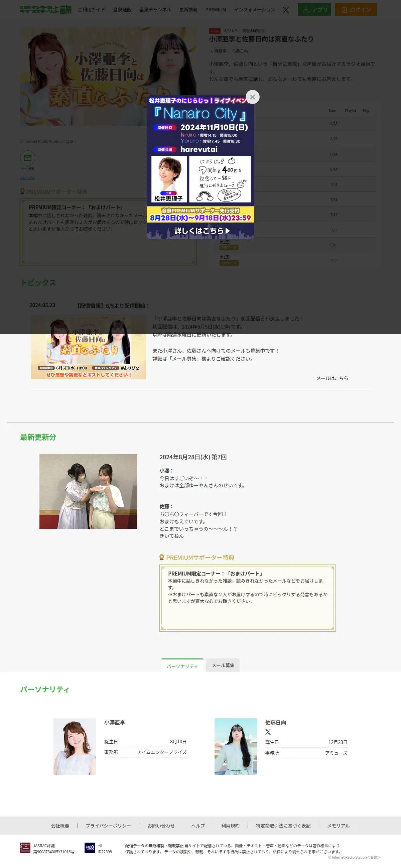
Task: Open ヘルプ footer link
Action: coord(198,826)
